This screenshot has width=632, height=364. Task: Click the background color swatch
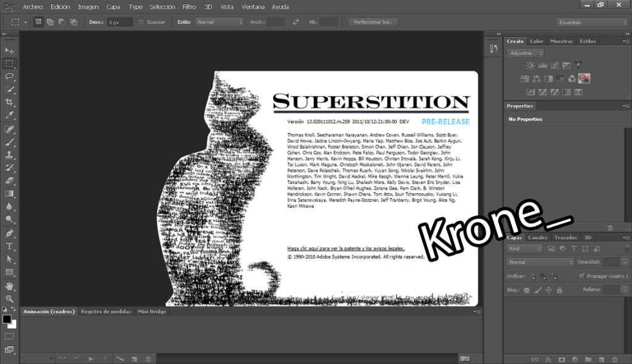pos(14,325)
